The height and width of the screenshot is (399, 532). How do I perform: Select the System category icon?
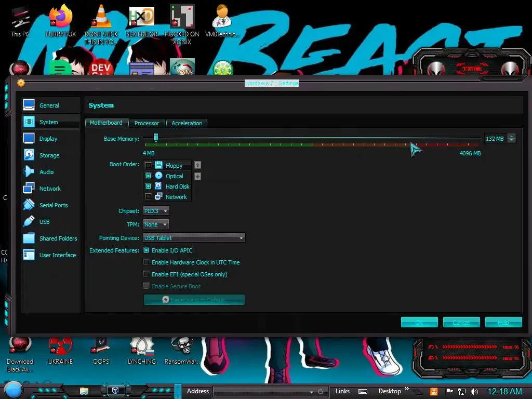[29, 122]
